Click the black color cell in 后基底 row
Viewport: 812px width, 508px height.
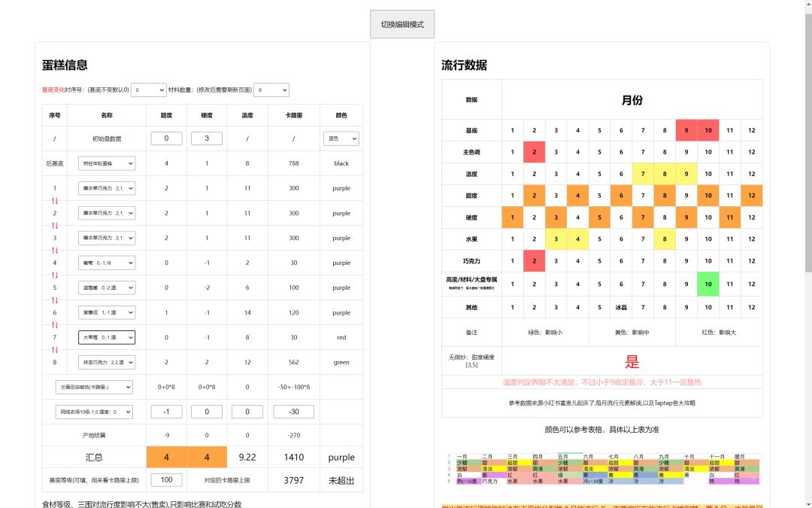[341, 163]
